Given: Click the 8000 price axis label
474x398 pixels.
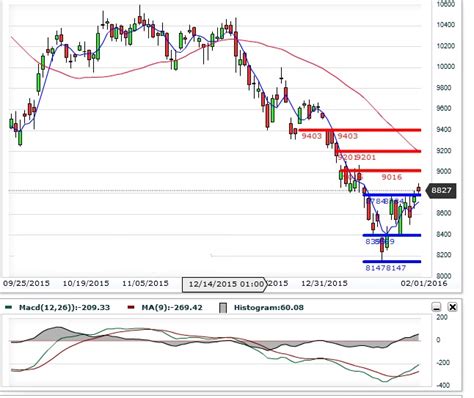Looking at the screenshot, I should tap(445, 276).
